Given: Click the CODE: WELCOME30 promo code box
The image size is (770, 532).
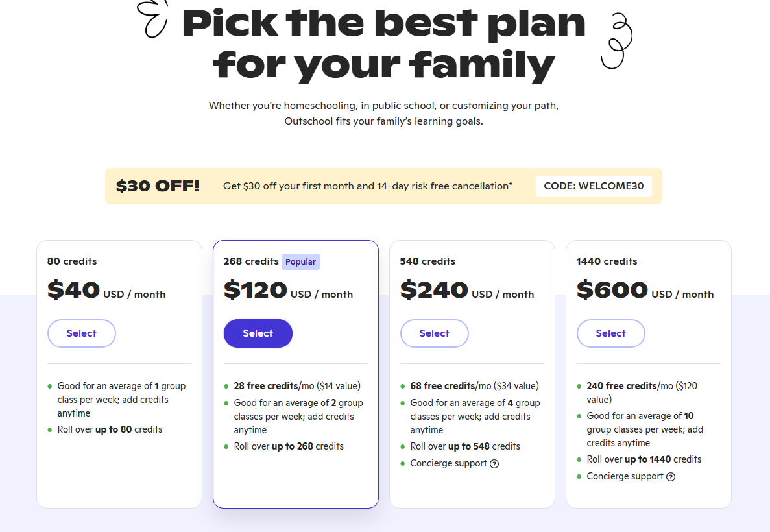Looking at the screenshot, I should click(594, 186).
